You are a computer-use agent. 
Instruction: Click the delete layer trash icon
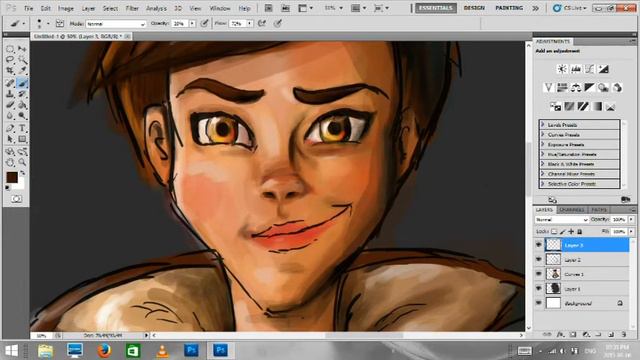(624, 334)
